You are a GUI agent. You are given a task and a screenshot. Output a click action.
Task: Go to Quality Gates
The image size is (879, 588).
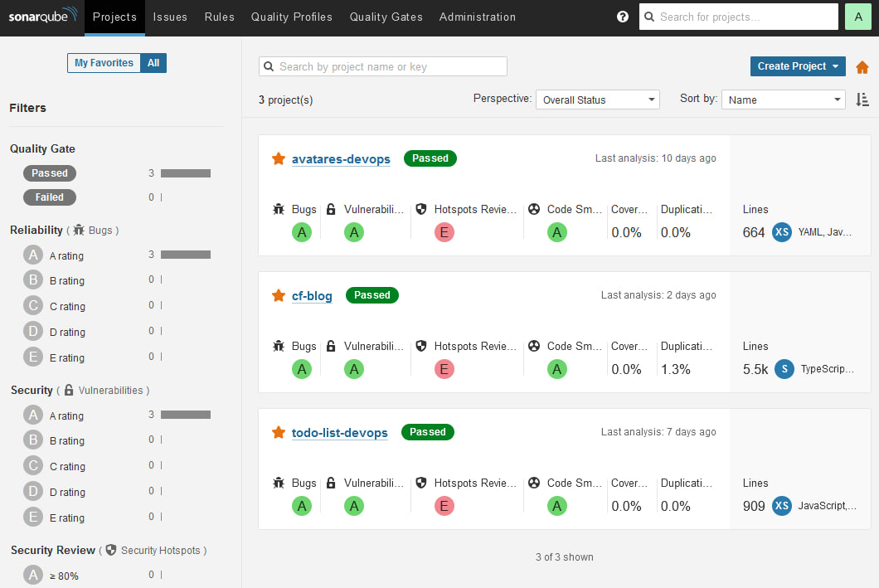386,17
